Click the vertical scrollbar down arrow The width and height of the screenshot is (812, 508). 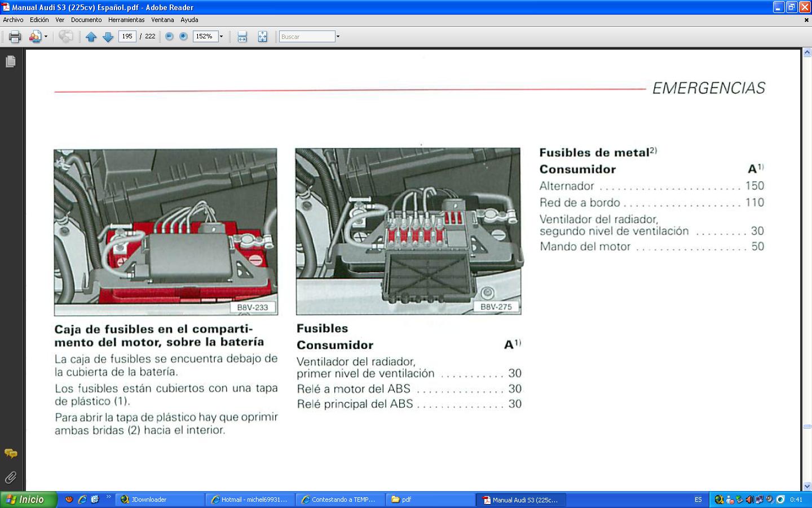pos(807,486)
